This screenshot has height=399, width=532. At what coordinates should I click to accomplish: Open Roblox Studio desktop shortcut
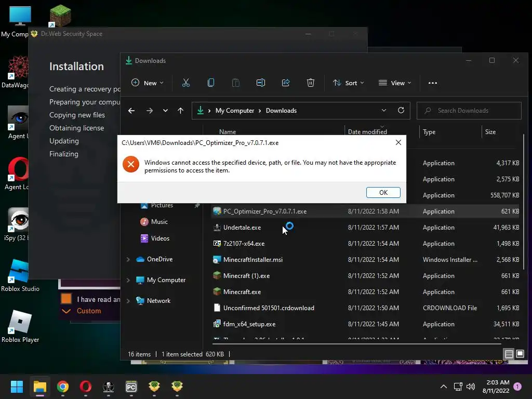click(x=20, y=275)
